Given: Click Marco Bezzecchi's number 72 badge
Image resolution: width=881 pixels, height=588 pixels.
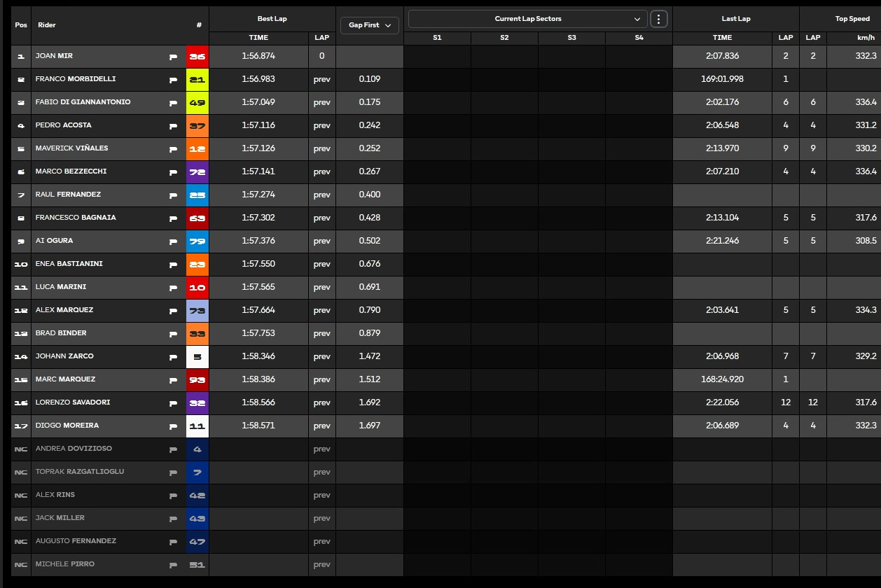Looking at the screenshot, I should coord(197,171).
